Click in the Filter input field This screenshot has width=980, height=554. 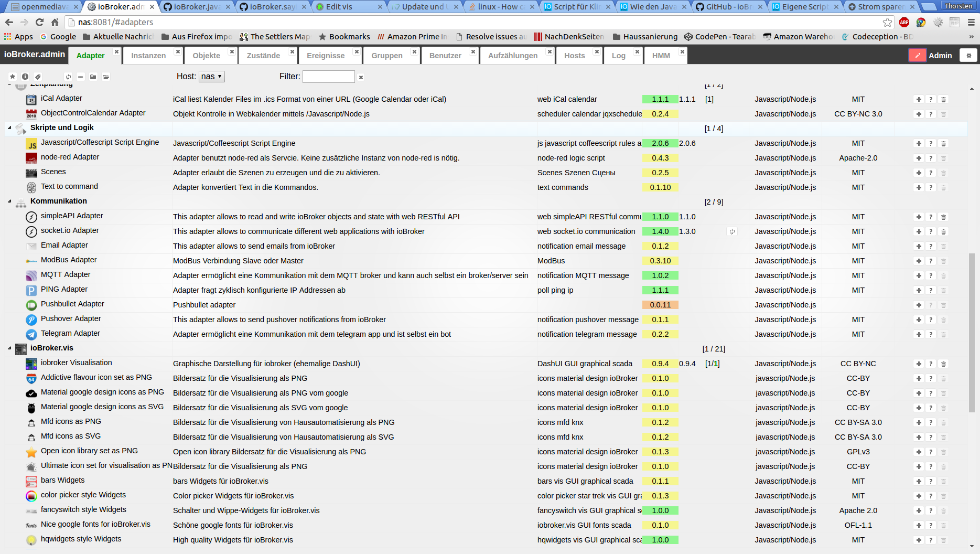click(x=329, y=77)
